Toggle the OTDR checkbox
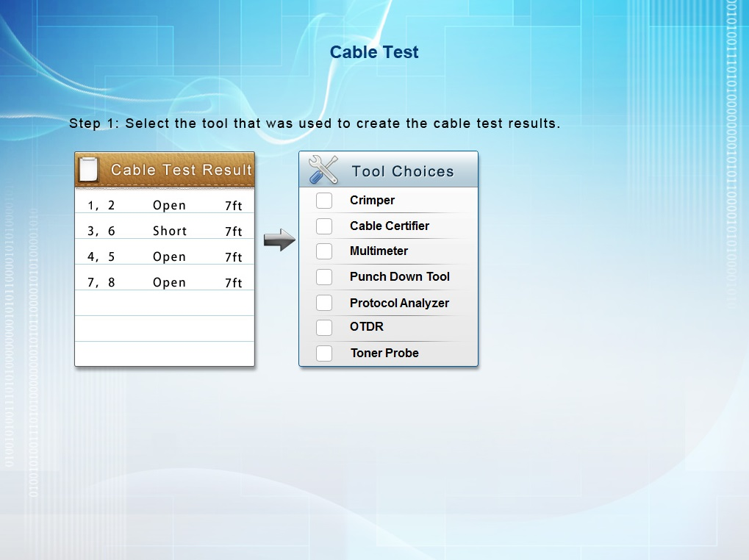749x560 pixels. click(324, 327)
